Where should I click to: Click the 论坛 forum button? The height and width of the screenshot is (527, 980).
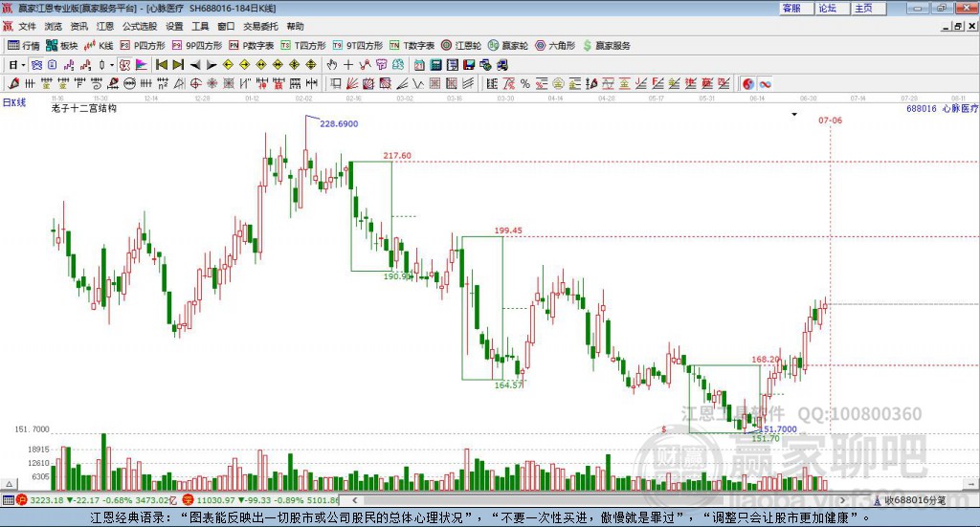pyautogui.click(x=833, y=8)
